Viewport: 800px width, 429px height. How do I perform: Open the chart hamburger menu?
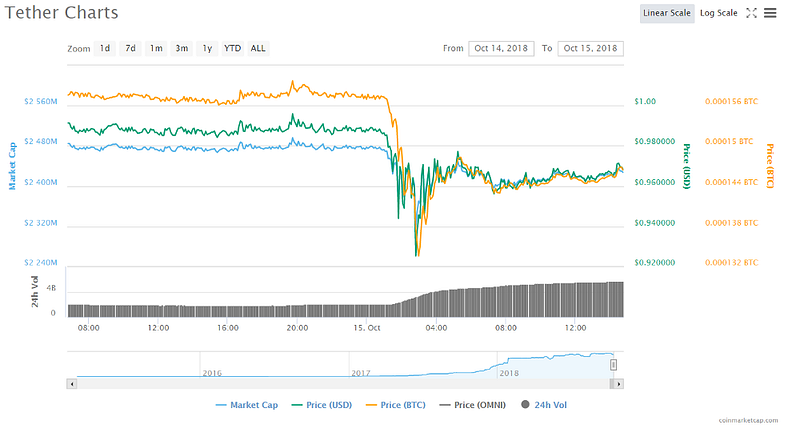770,13
